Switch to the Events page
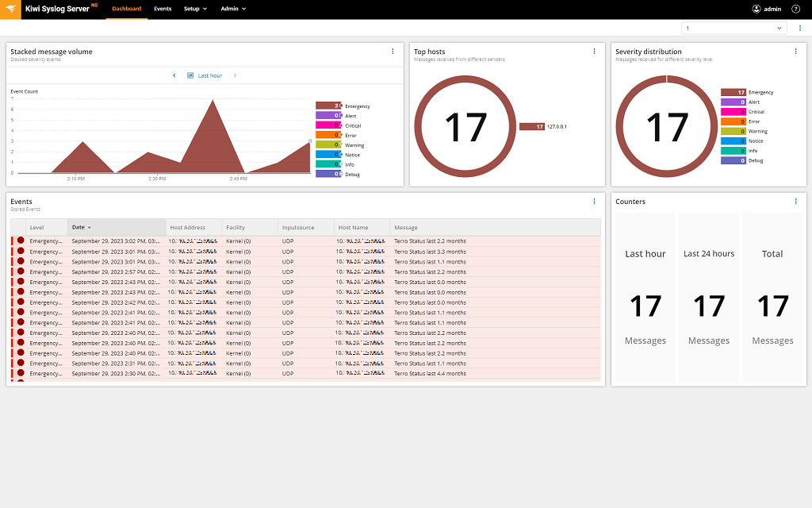This screenshot has height=508, width=812. pyautogui.click(x=163, y=9)
